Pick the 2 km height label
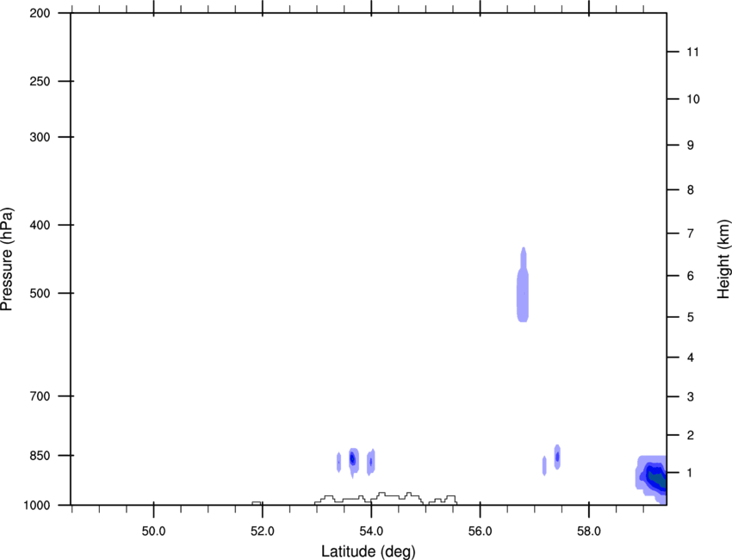Image resolution: width=732 pixels, height=560 pixels. tap(690, 435)
